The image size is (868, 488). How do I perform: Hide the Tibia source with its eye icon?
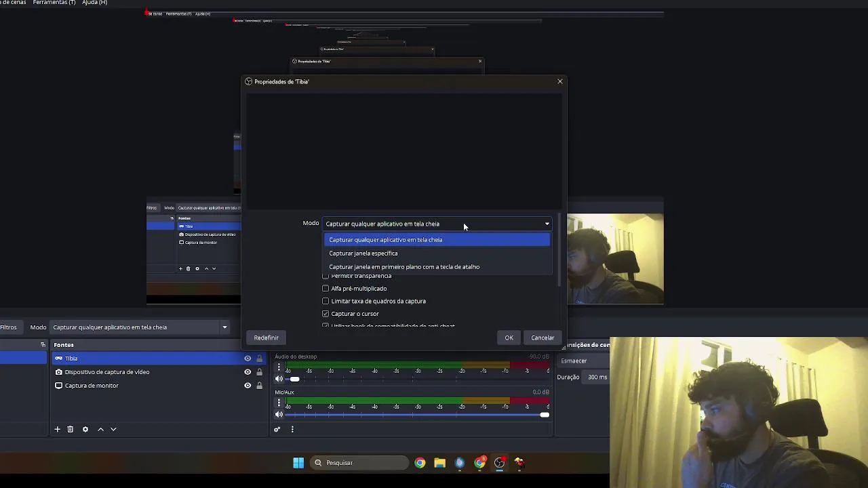248,359
